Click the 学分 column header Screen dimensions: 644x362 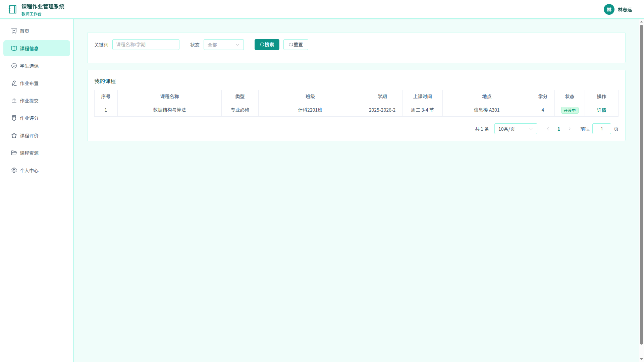click(543, 97)
